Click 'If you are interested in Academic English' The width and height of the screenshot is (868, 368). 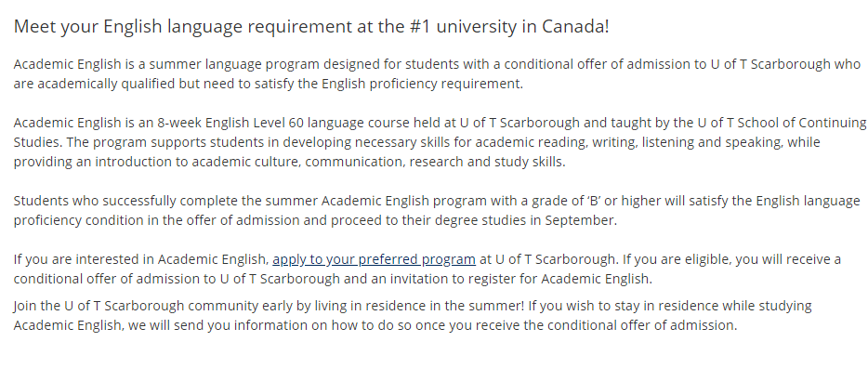pyautogui.click(x=140, y=259)
